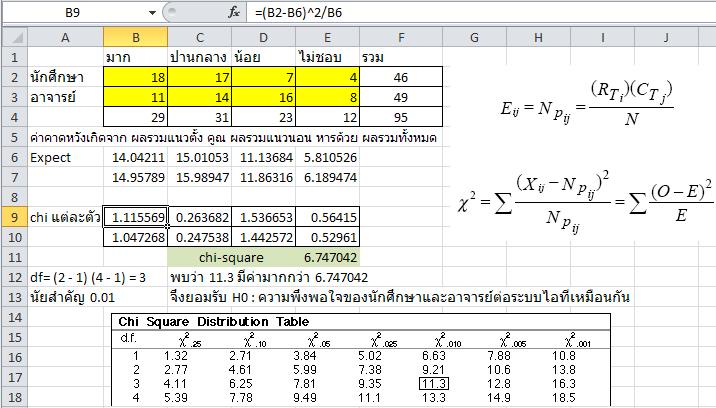Select the row 13 header
This screenshot has height=408, width=716.
13,297
